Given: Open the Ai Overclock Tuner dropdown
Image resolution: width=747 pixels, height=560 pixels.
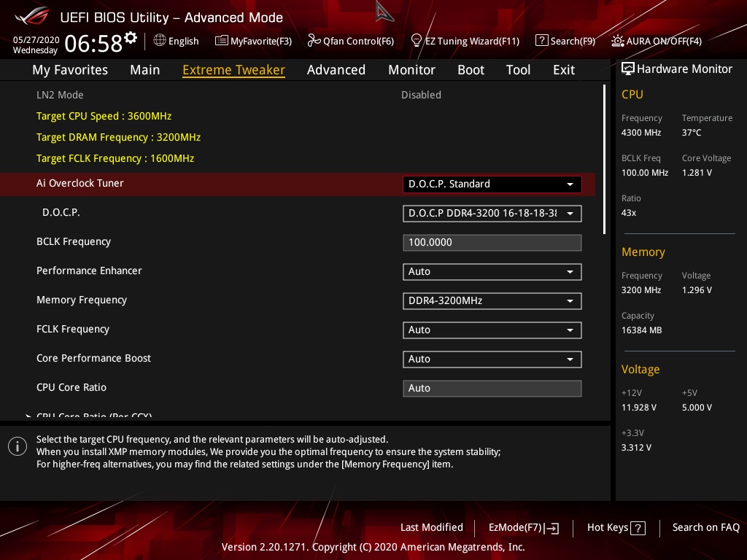Looking at the screenshot, I should [x=492, y=184].
